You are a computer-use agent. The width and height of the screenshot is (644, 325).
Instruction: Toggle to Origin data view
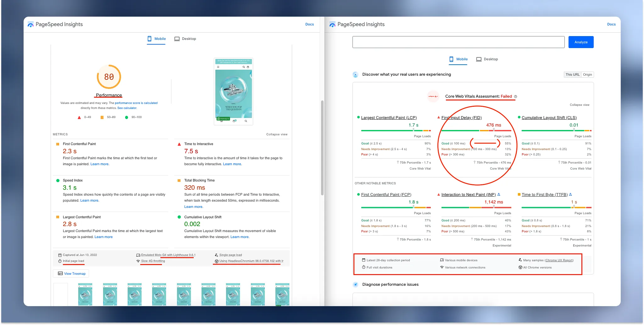coord(587,75)
